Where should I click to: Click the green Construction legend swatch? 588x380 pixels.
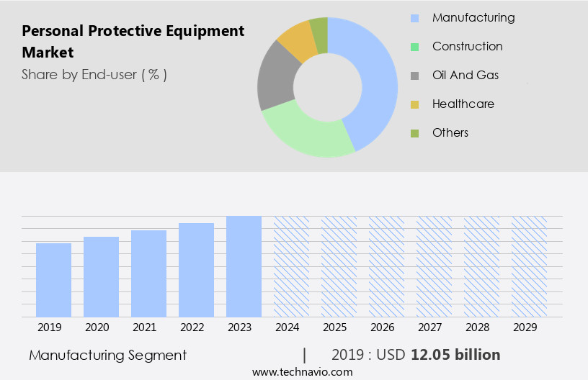pos(414,47)
